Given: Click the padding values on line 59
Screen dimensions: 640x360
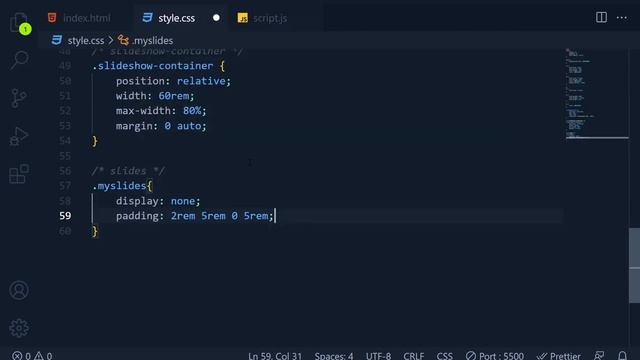Looking at the screenshot, I should click(219, 216).
